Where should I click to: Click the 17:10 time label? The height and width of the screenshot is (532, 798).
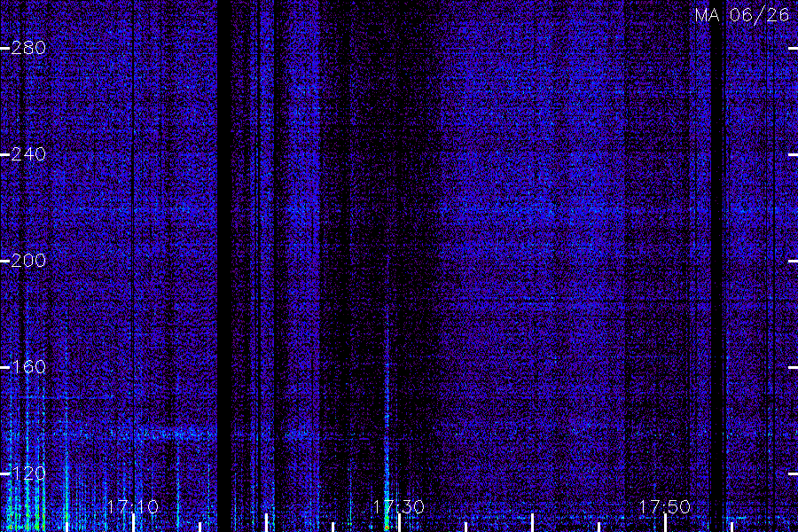point(133,507)
